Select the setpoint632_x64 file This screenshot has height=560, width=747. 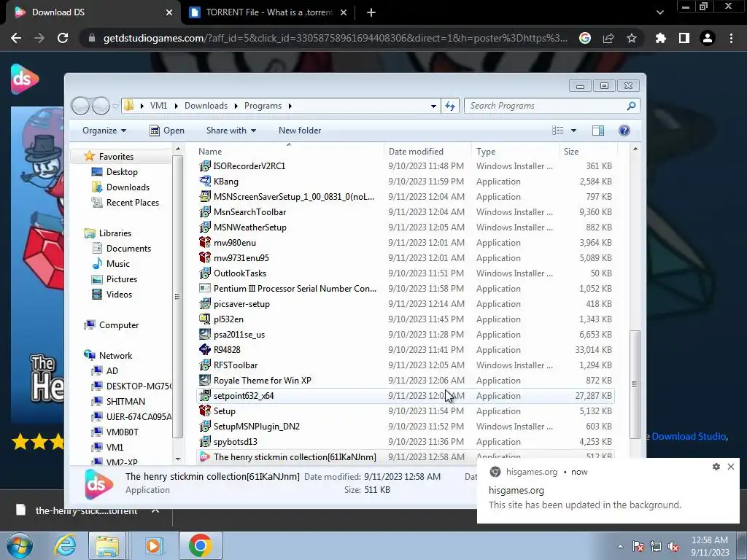pos(405,396)
